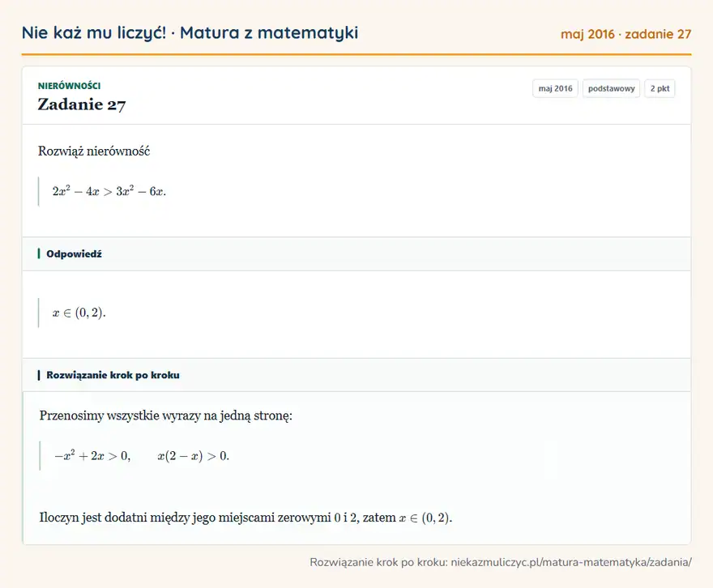
Task: Open the niekazmuliczyc.pl footer link
Action: point(571,563)
